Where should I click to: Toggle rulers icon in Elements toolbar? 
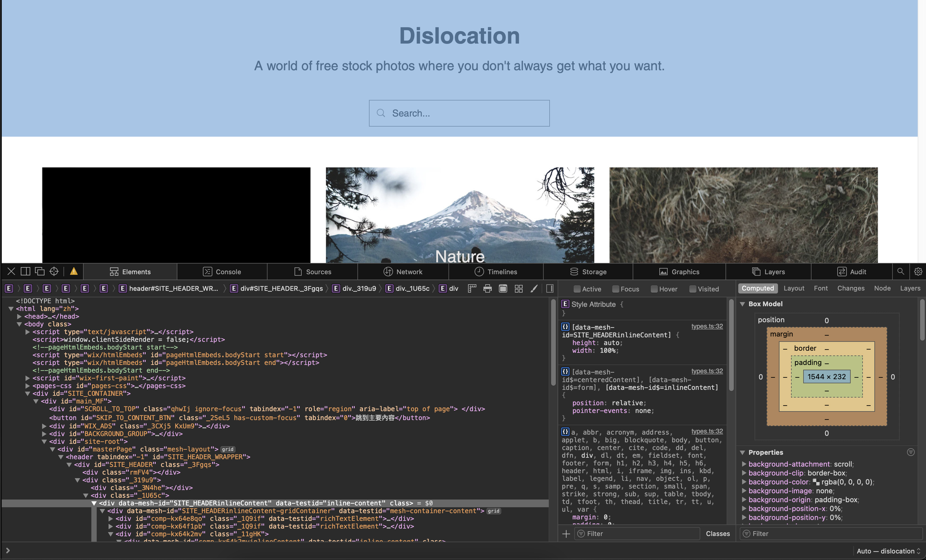[472, 288]
